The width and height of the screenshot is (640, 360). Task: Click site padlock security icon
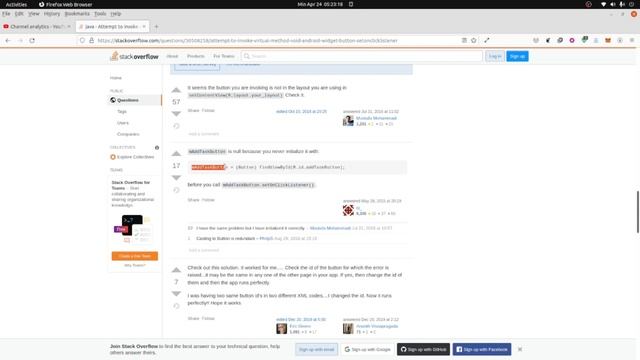pos(91,40)
